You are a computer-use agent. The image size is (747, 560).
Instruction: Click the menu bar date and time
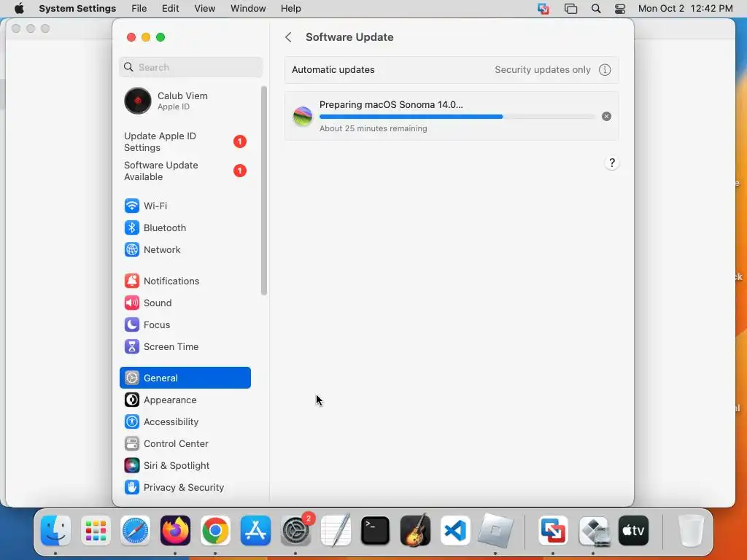point(685,9)
